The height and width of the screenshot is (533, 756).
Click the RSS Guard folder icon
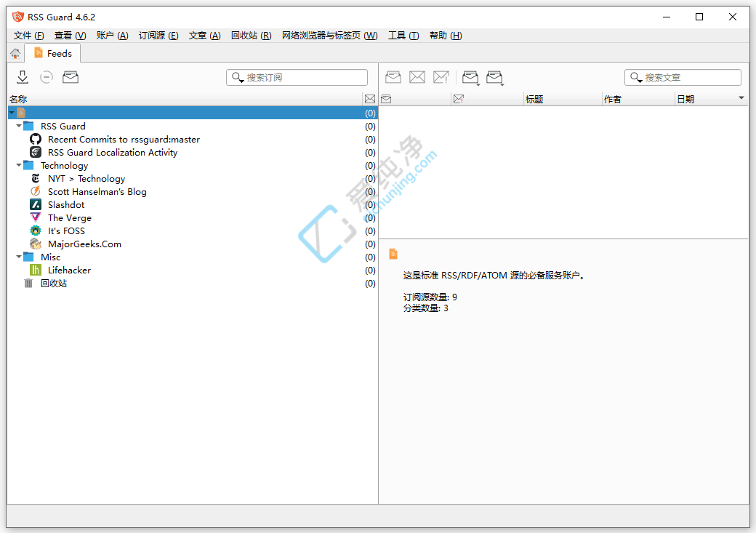[x=28, y=126]
